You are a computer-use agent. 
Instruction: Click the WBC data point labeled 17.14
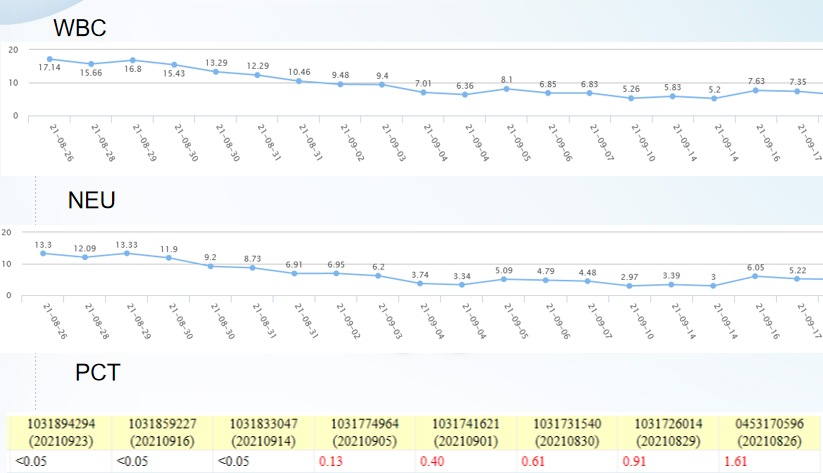(x=50, y=59)
